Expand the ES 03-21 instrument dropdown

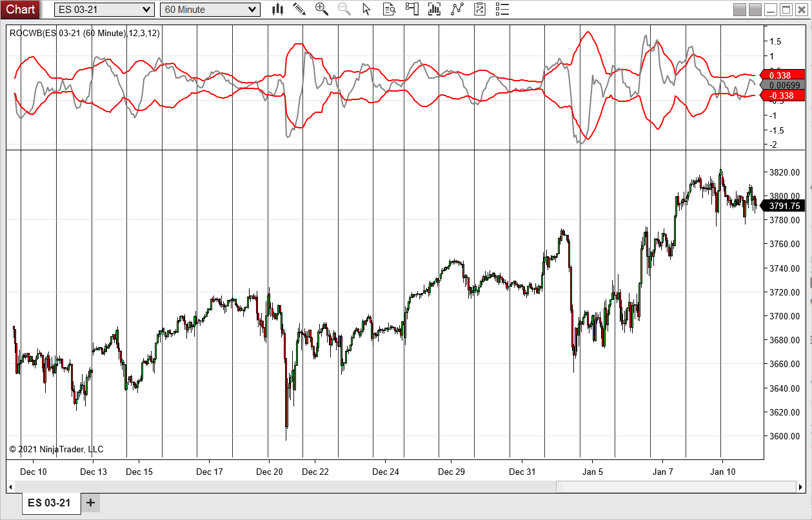pos(104,10)
